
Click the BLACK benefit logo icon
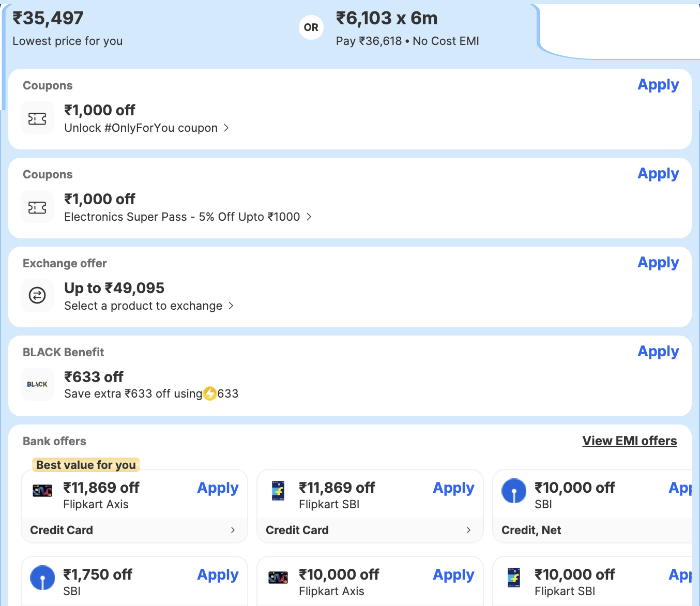pos(37,384)
